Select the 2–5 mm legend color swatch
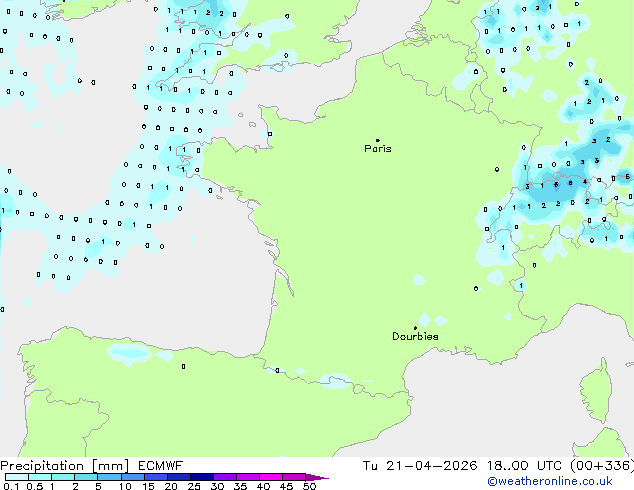Image resolution: width=634 pixels, height=490 pixels. pyautogui.click(x=86, y=477)
